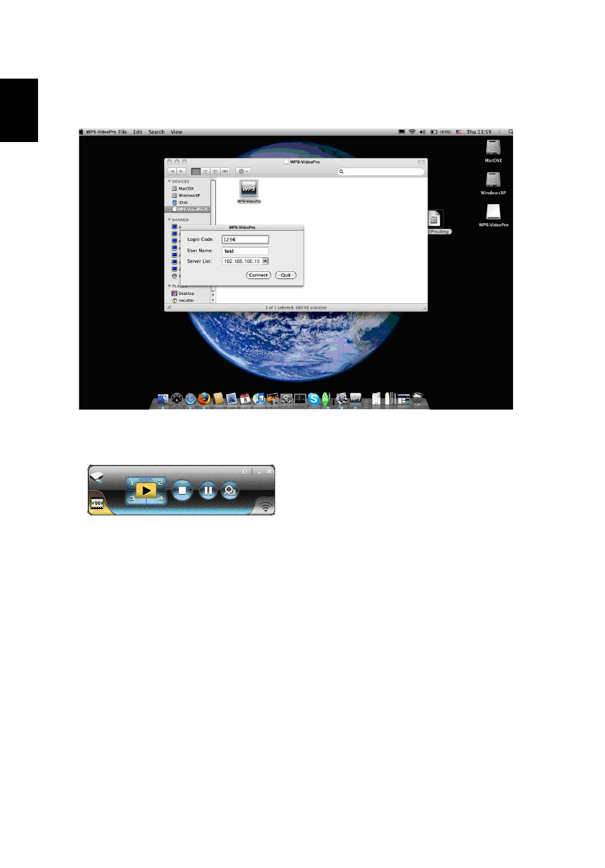Image resolution: width=605 pixels, height=868 pixels.
Task: Select split-screen quadrant 3 on WPS panel
Action: point(132,499)
